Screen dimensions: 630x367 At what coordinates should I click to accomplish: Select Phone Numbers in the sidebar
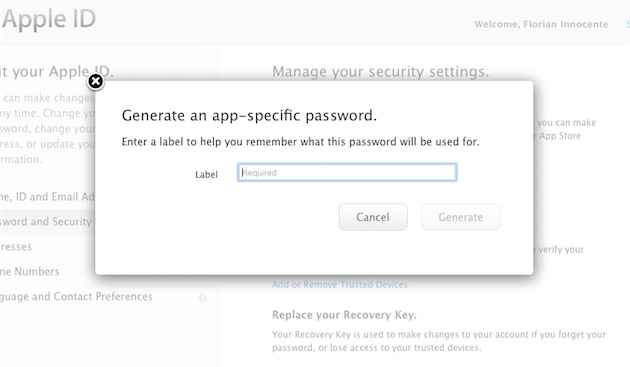[x=30, y=272]
